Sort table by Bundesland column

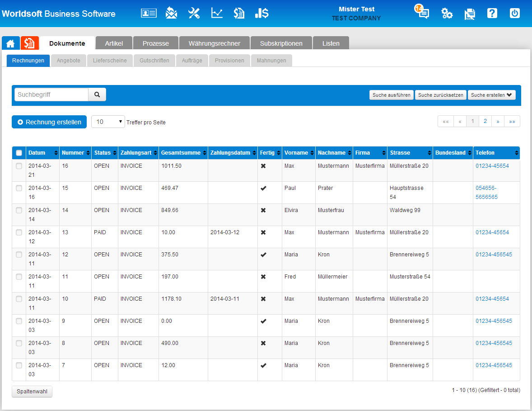(x=453, y=153)
